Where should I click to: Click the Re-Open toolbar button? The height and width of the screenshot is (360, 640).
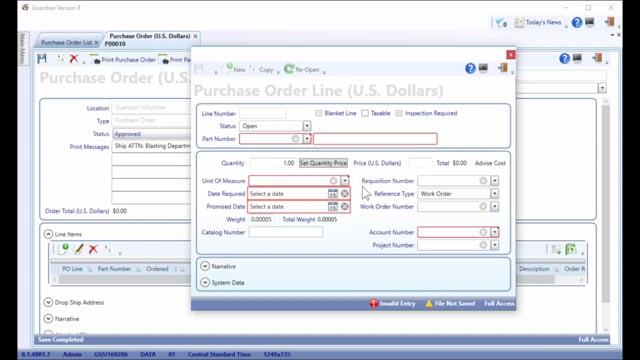click(302, 69)
